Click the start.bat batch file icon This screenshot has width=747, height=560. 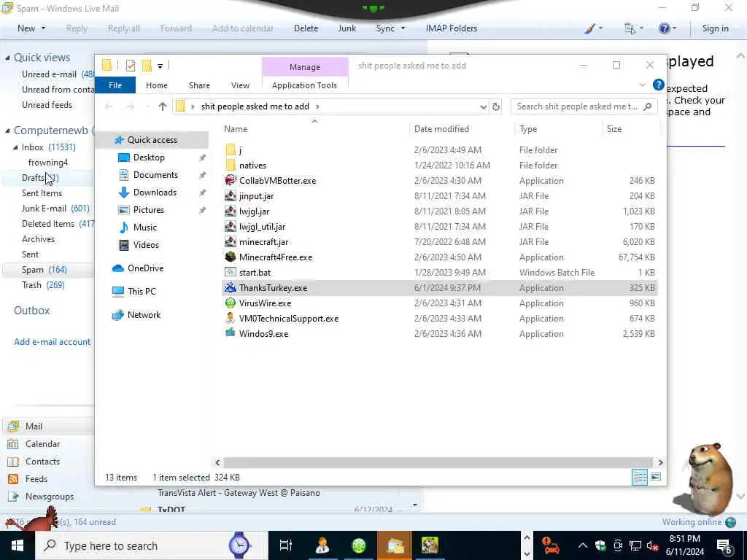(x=231, y=273)
